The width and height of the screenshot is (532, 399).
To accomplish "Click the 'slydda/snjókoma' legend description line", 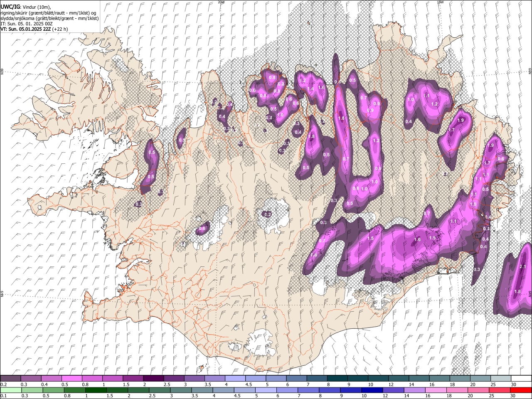I will point(49,18).
